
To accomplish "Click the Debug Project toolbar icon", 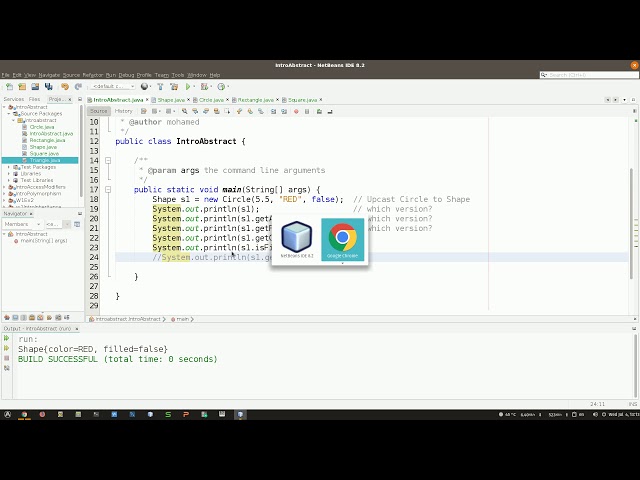I will pyautogui.click(x=204, y=87).
